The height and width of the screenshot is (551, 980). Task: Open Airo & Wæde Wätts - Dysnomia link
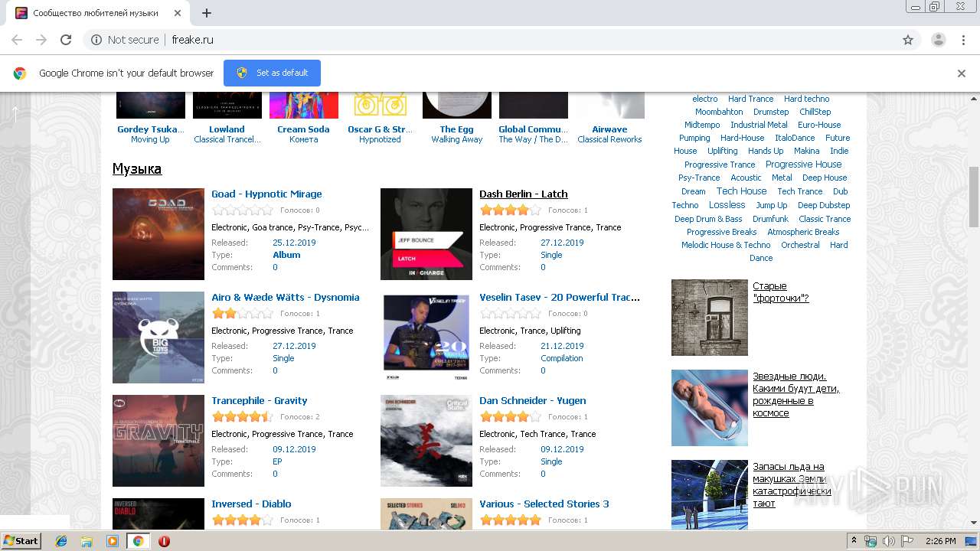point(286,298)
